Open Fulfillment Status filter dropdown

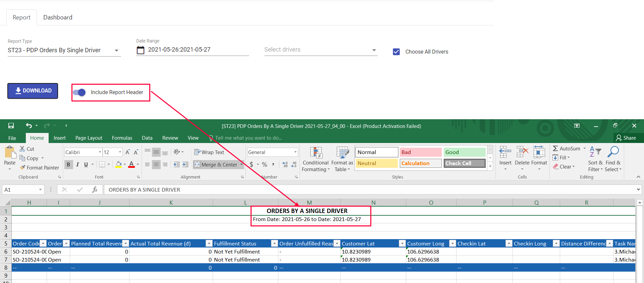click(x=274, y=243)
